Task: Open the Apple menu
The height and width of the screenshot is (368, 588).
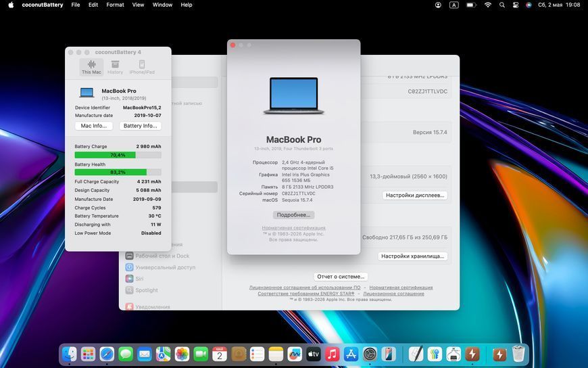Action: coord(11,5)
